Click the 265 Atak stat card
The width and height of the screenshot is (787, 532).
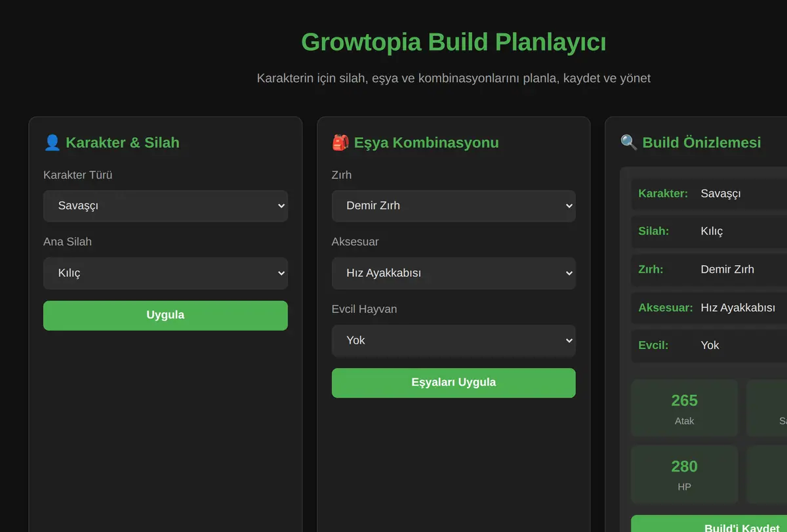point(684,408)
